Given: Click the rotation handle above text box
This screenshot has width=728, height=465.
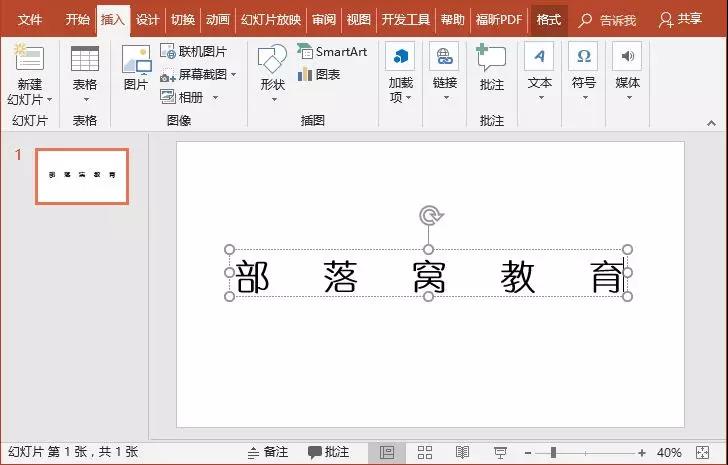Looking at the screenshot, I should coord(430,216).
